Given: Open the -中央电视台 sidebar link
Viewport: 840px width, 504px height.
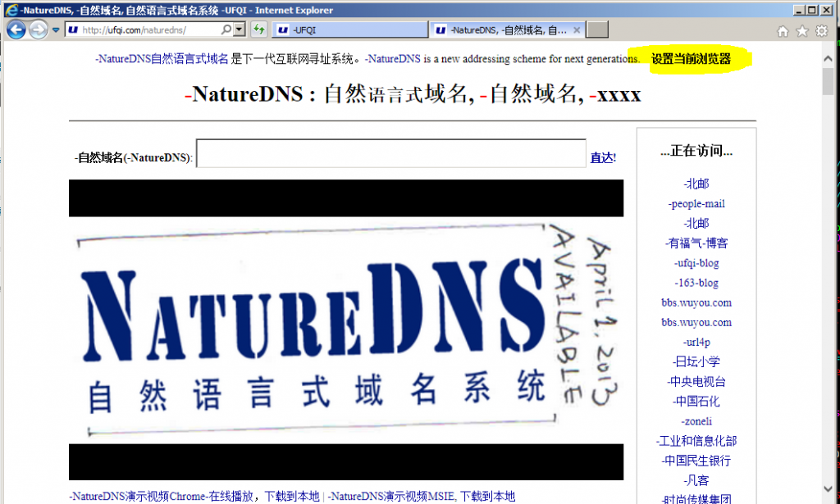Looking at the screenshot, I should pos(696,381).
